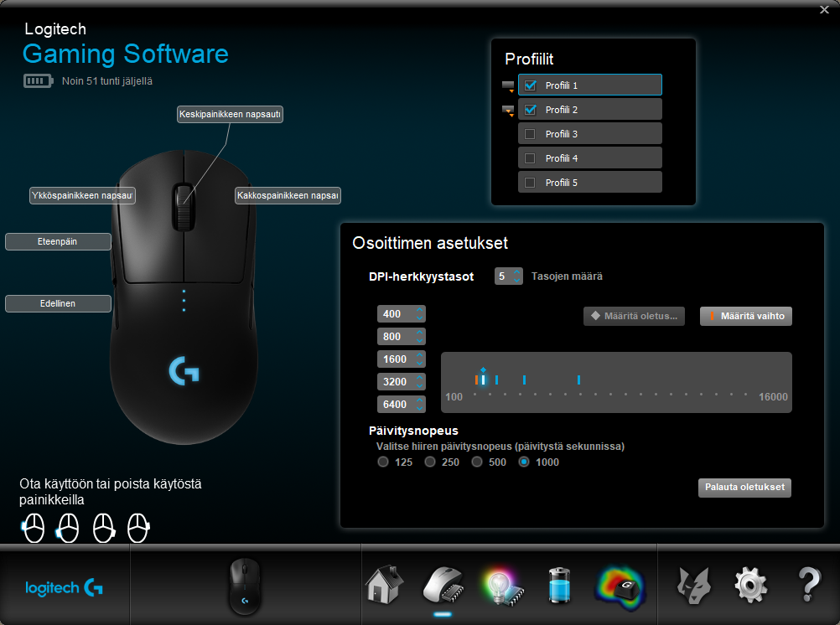Select the Profiili 1 row

(x=590, y=85)
